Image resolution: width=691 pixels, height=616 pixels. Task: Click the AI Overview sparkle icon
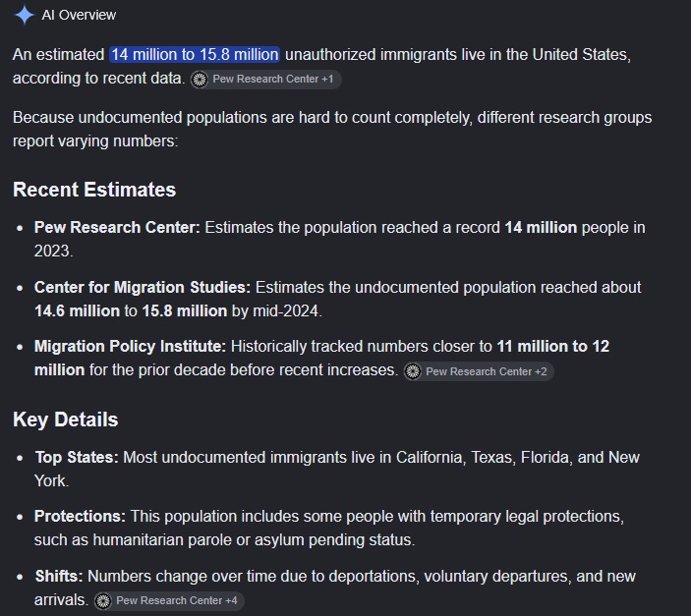25,15
